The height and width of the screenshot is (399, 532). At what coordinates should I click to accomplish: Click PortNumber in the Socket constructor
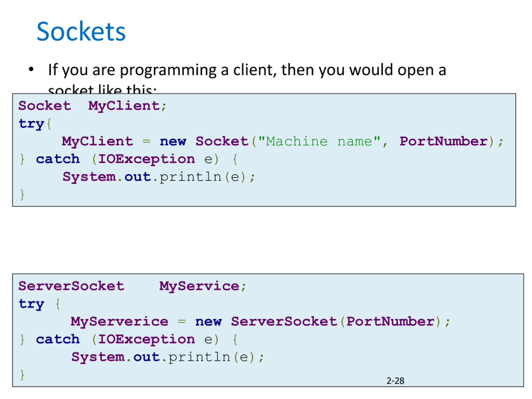click(443, 142)
